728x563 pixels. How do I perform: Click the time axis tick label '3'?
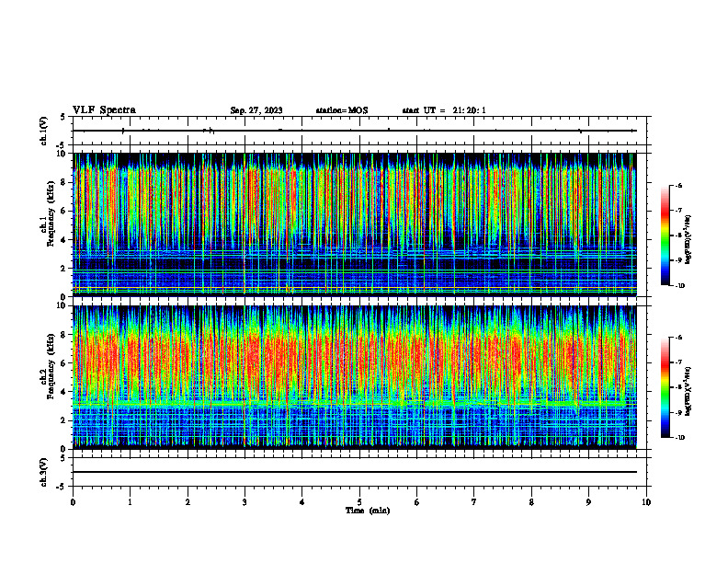(245, 502)
